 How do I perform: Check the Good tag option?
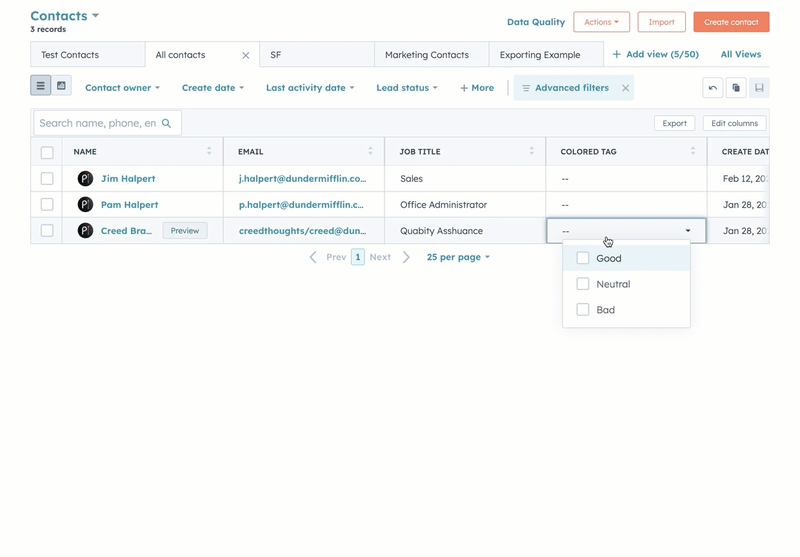[583, 258]
